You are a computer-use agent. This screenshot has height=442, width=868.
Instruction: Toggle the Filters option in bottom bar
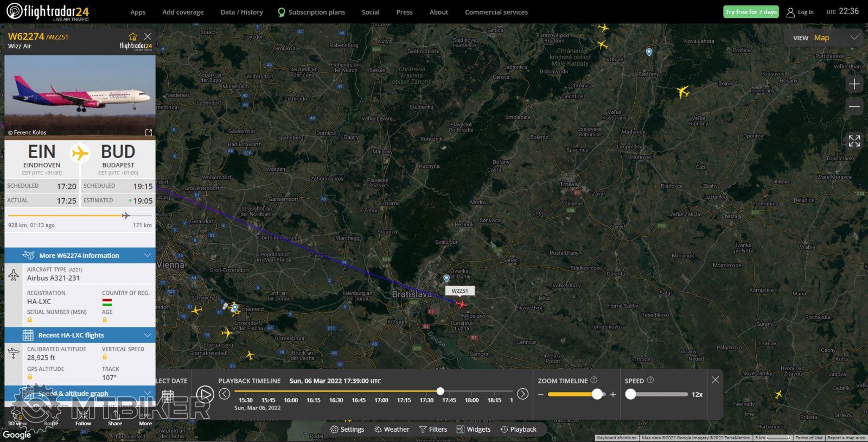tap(433, 430)
